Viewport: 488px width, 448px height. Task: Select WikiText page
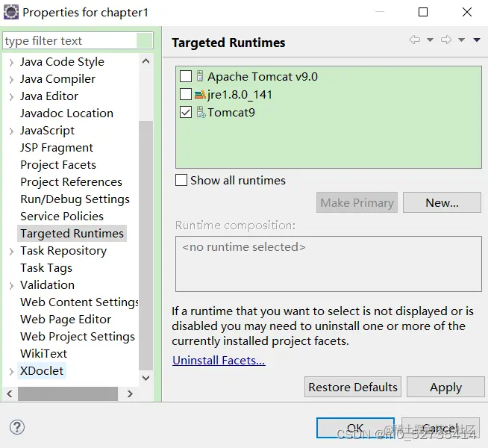tap(43, 354)
